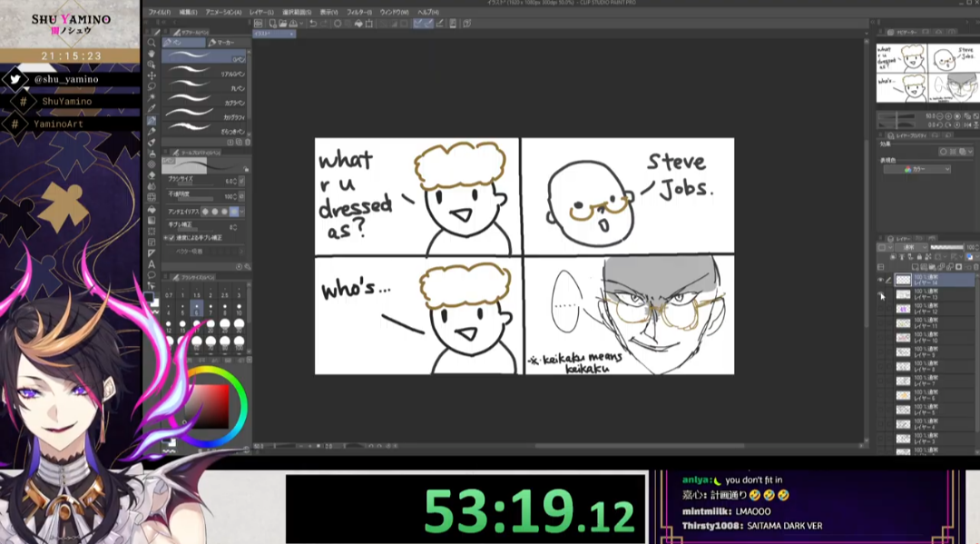The image size is (980, 544).
Task: Select the Move Layer tool
Action: point(152,75)
